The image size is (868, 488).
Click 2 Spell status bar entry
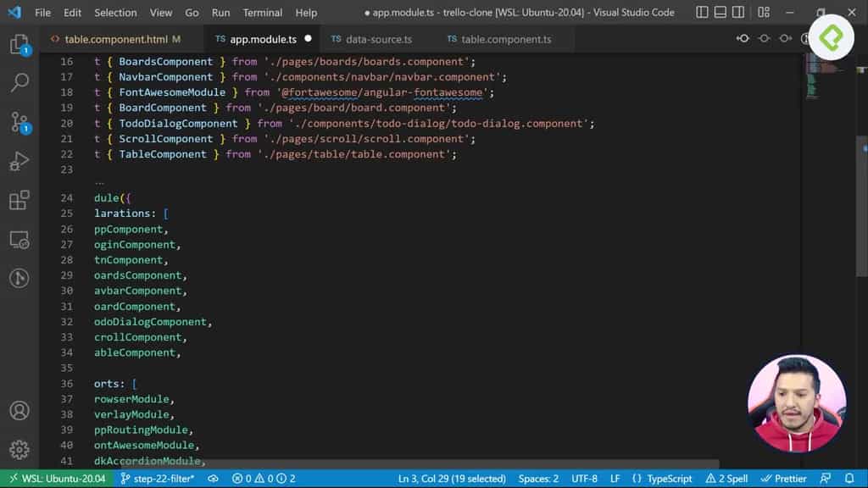pos(727,478)
